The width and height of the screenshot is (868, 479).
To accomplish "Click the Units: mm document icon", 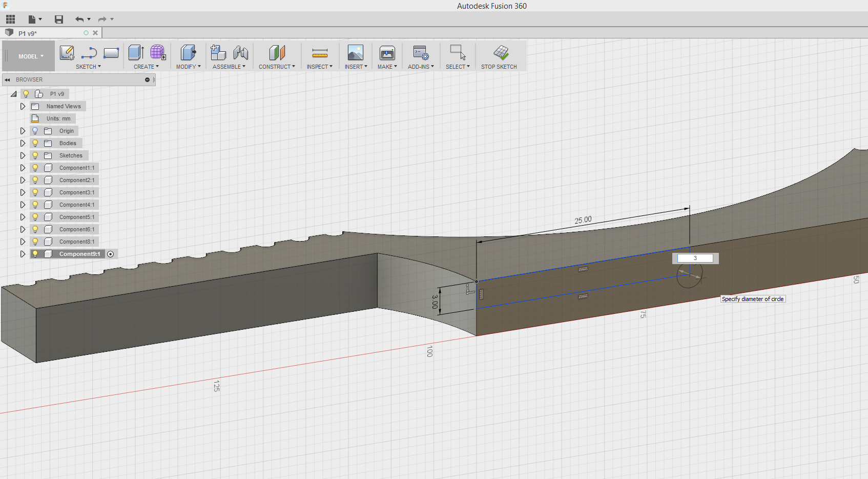I will coord(35,118).
